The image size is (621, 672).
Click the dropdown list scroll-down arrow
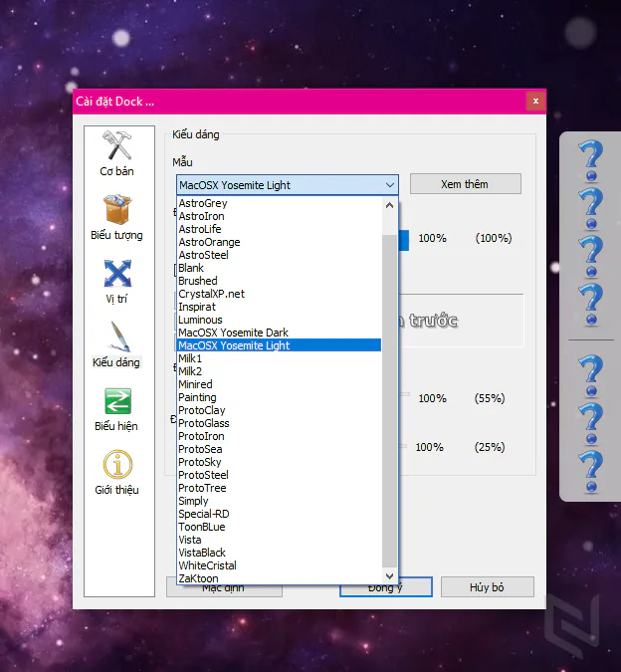point(389,576)
